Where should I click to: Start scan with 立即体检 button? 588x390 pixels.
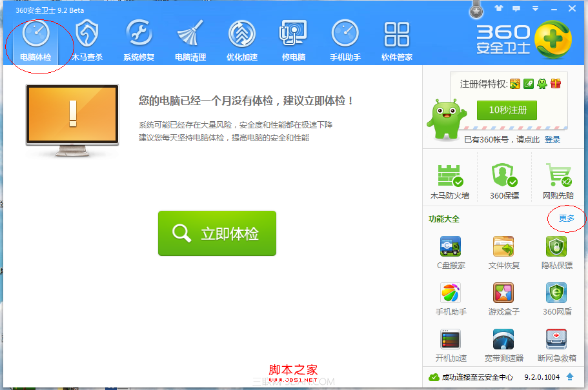point(217,233)
